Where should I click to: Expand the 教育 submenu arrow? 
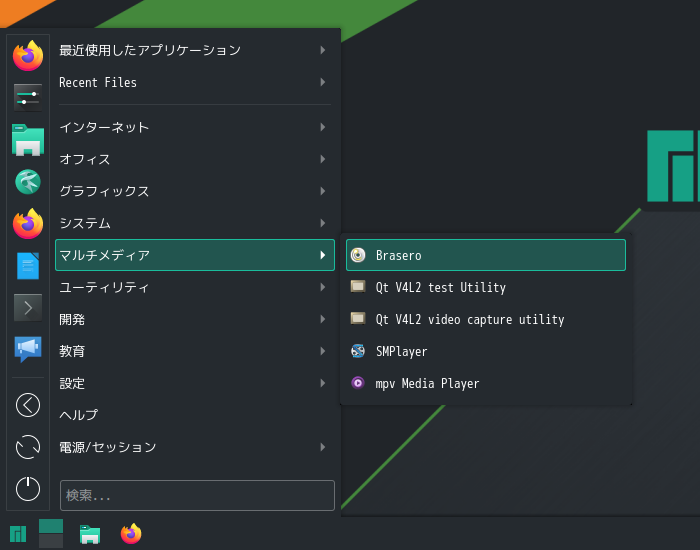pyautogui.click(x=323, y=351)
